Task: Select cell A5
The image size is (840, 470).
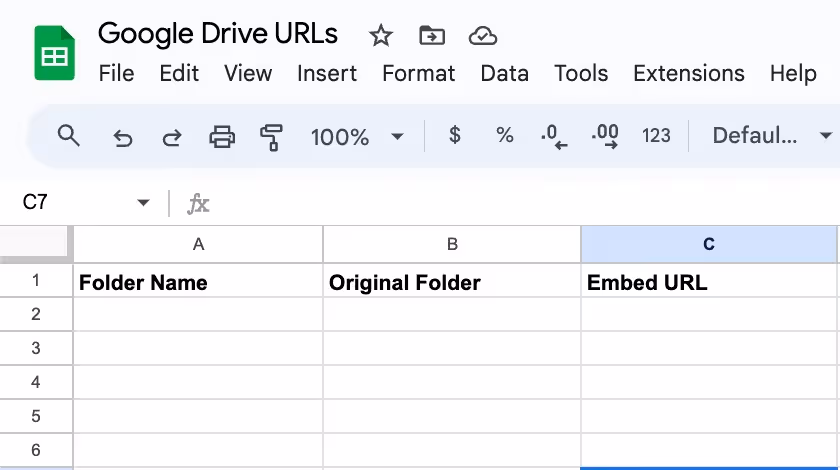Action: click(x=198, y=416)
